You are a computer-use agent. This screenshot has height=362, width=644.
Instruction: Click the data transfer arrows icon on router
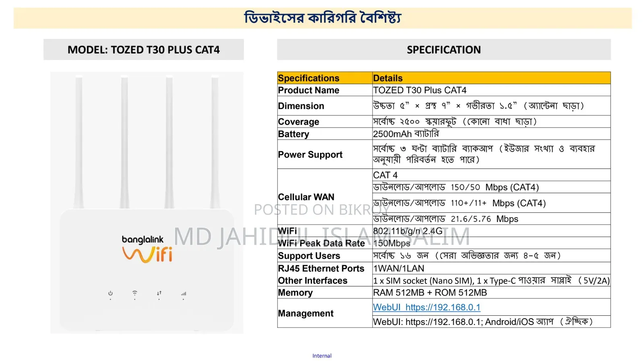coord(159,293)
